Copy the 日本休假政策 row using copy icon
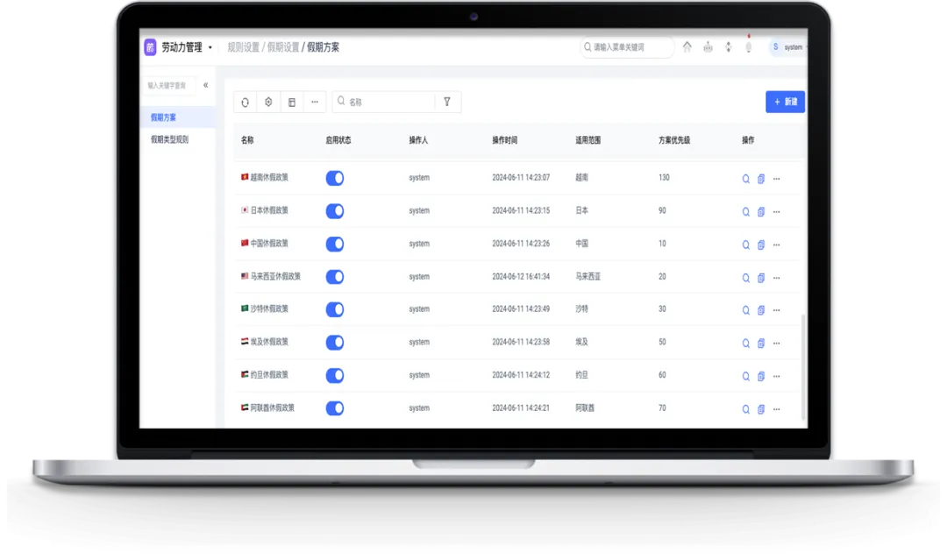 761,212
